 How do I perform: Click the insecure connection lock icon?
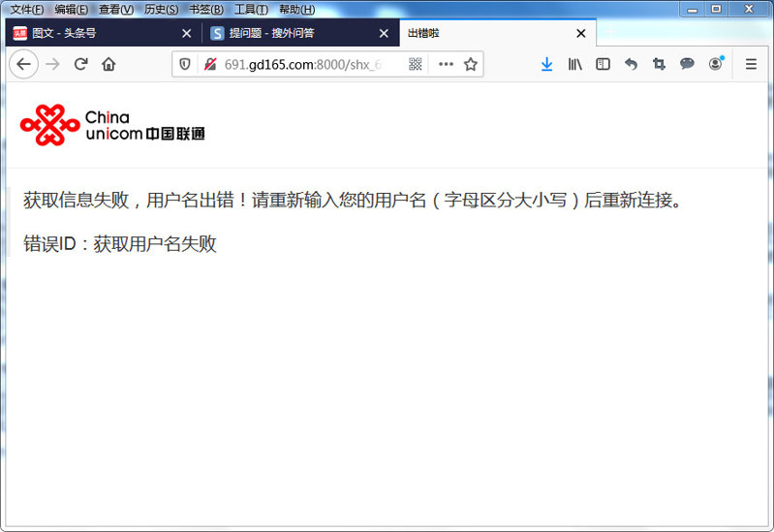tap(210, 64)
